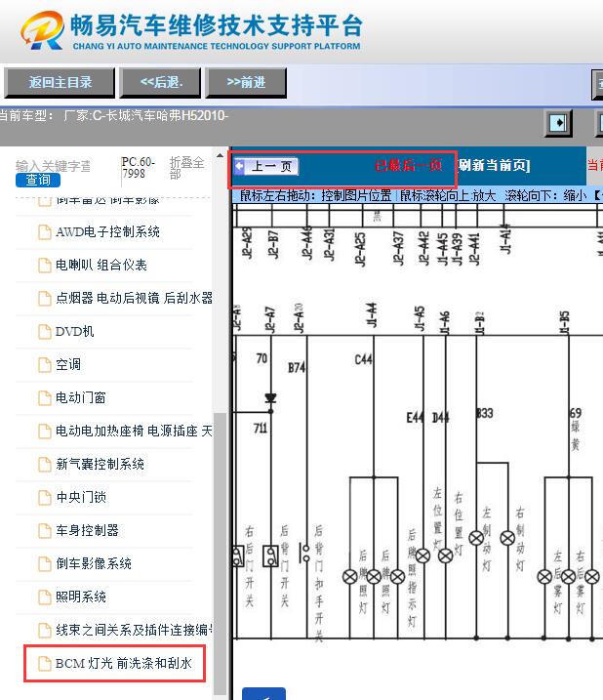Viewport: 603px width, 700px height.
Task: Click the document icon beside 照明系统
Action: point(45,597)
